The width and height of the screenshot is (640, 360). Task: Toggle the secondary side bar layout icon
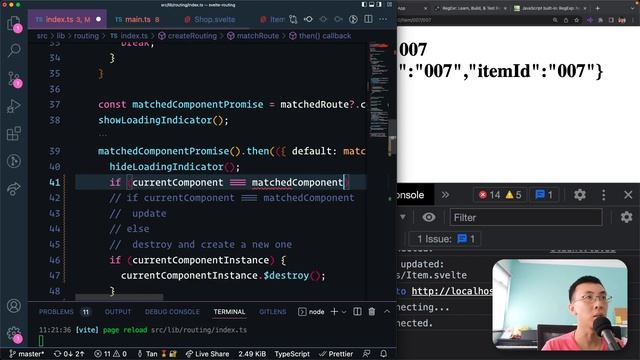click(x=379, y=4)
